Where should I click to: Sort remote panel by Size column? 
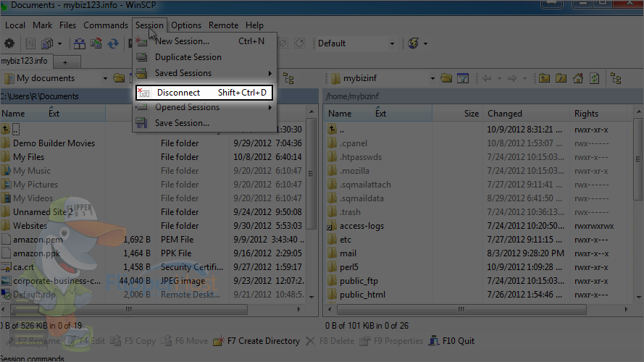click(x=458, y=113)
